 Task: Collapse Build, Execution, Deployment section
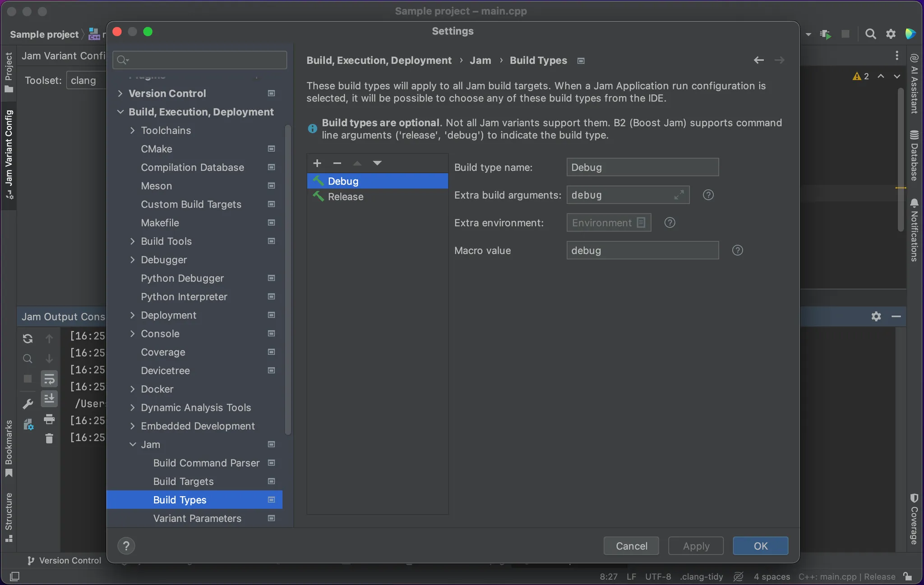point(120,112)
